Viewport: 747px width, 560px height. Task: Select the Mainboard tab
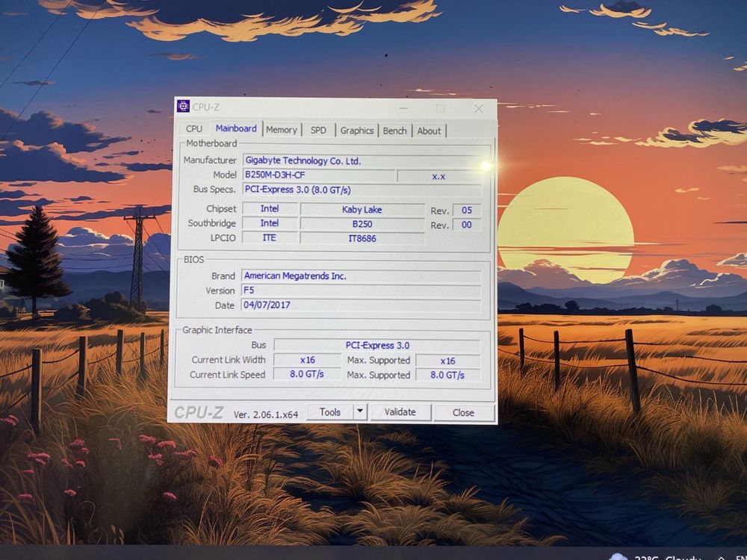[236, 128]
